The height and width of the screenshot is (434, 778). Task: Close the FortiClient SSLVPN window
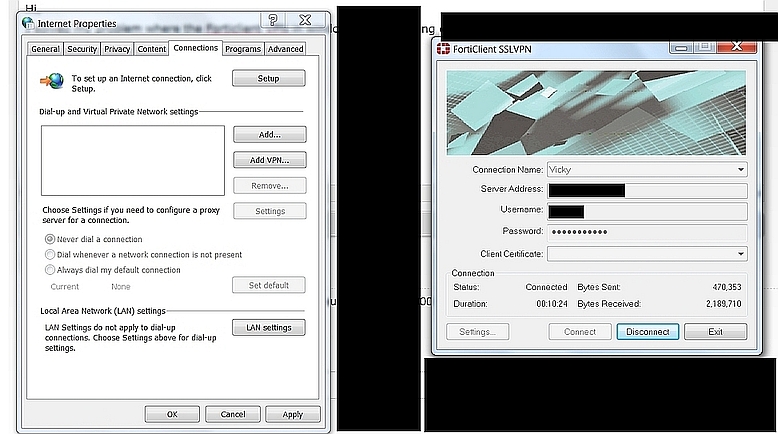click(x=737, y=47)
